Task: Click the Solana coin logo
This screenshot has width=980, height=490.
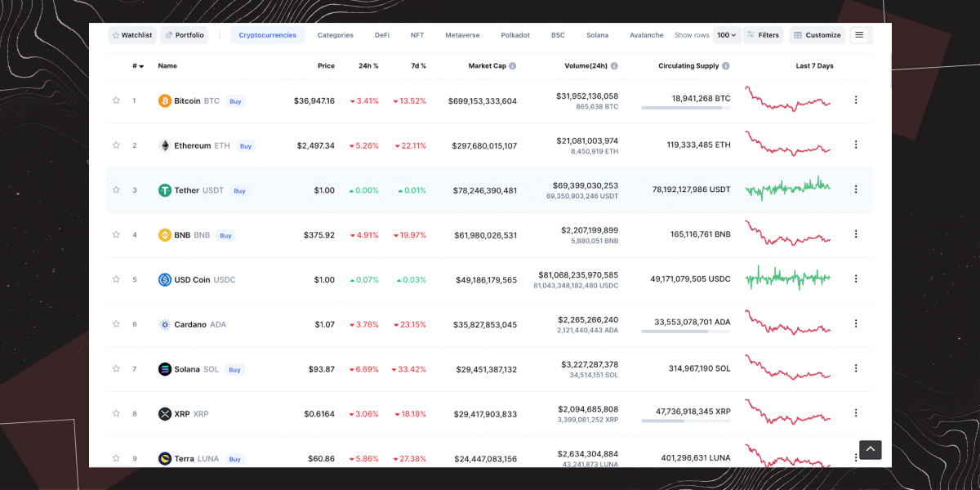Action: (165, 369)
